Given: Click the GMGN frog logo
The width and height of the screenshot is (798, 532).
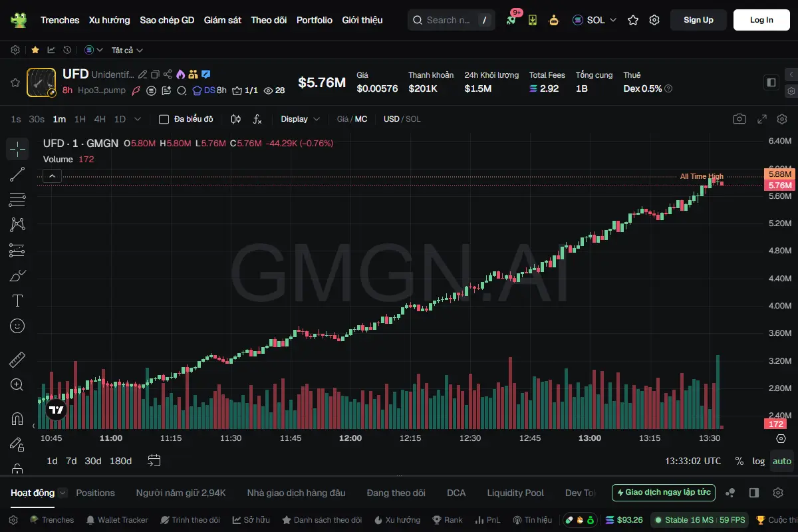Looking at the screenshot, I should (19, 20).
